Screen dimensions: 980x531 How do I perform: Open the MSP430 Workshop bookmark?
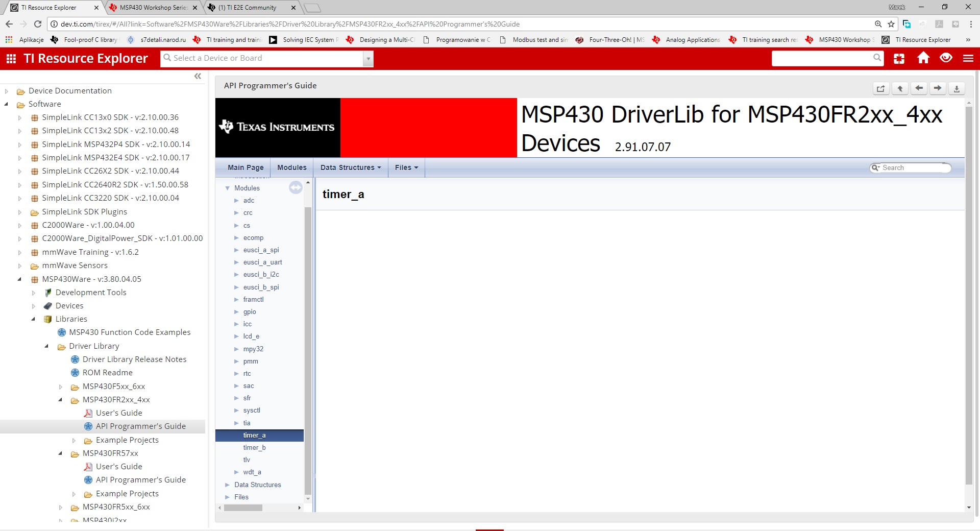(x=840, y=40)
